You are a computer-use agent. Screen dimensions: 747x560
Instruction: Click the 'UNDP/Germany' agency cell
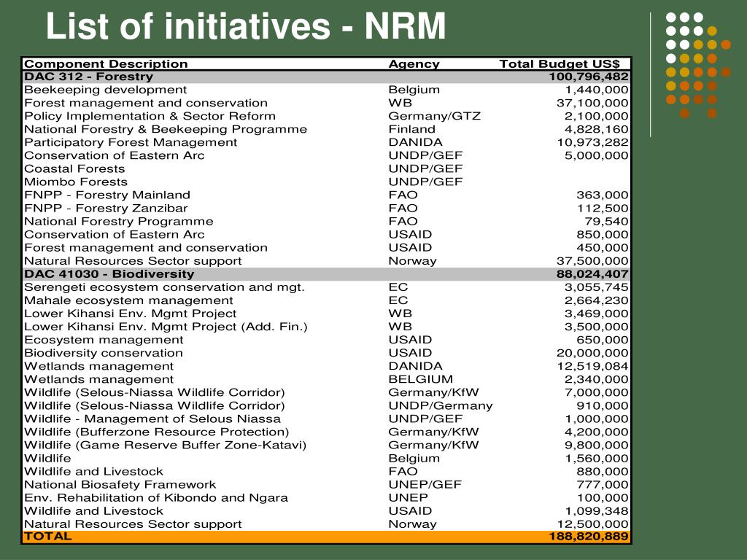click(x=441, y=405)
